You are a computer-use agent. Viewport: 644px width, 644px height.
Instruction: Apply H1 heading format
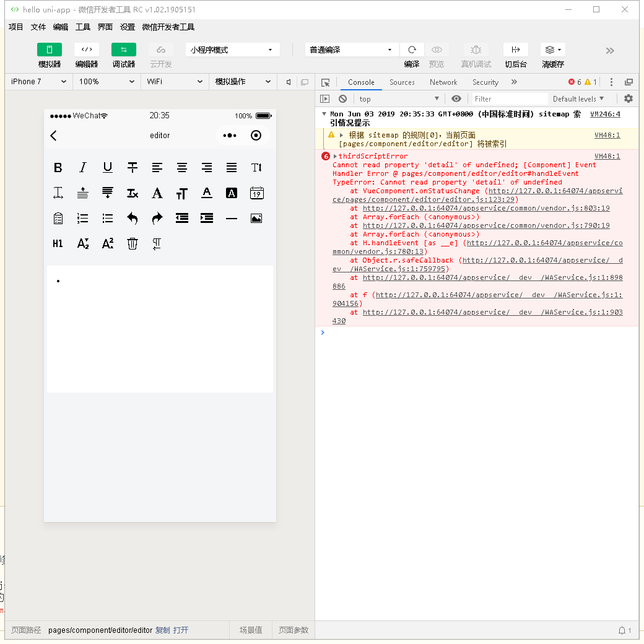58,244
